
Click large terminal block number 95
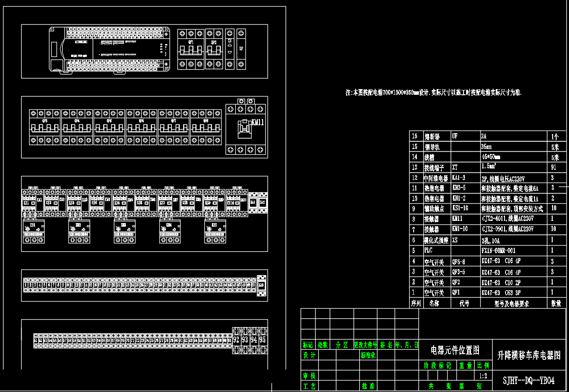coord(263,340)
